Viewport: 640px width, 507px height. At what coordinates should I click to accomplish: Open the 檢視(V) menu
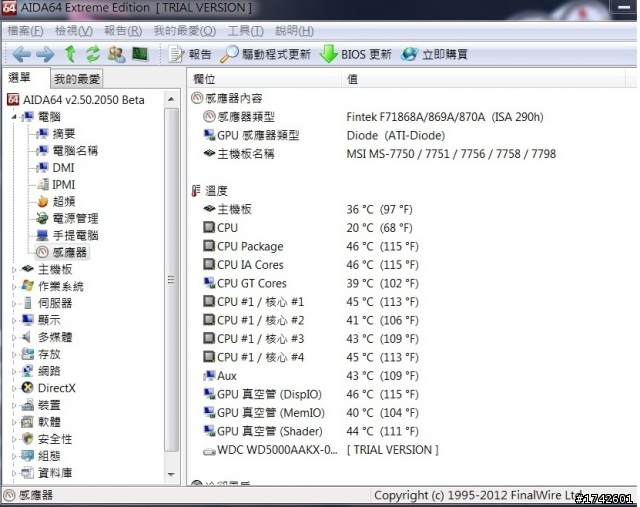tap(74, 31)
